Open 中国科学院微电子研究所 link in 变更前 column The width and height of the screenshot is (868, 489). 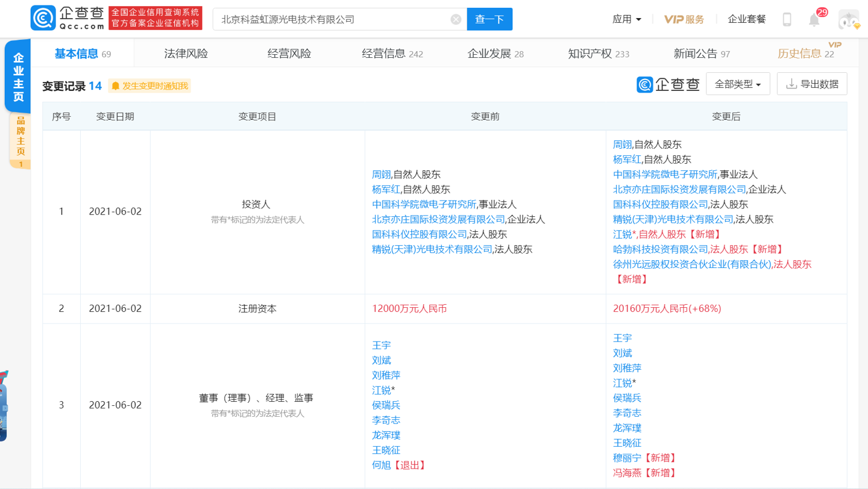click(x=424, y=205)
